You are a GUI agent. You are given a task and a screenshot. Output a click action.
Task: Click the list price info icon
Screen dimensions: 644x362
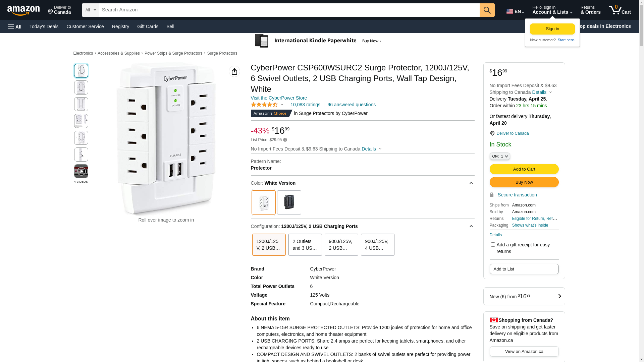[x=285, y=140]
